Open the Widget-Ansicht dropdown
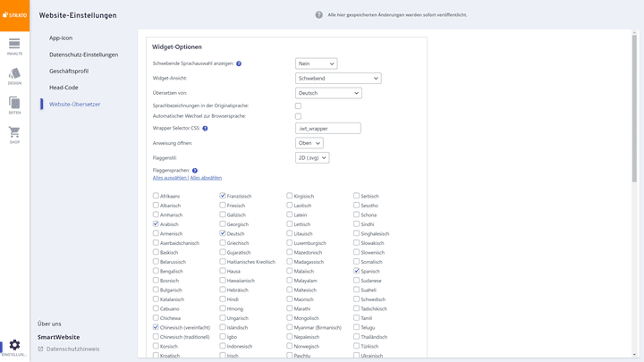The height and width of the screenshot is (362, 644). (x=338, y=79)
